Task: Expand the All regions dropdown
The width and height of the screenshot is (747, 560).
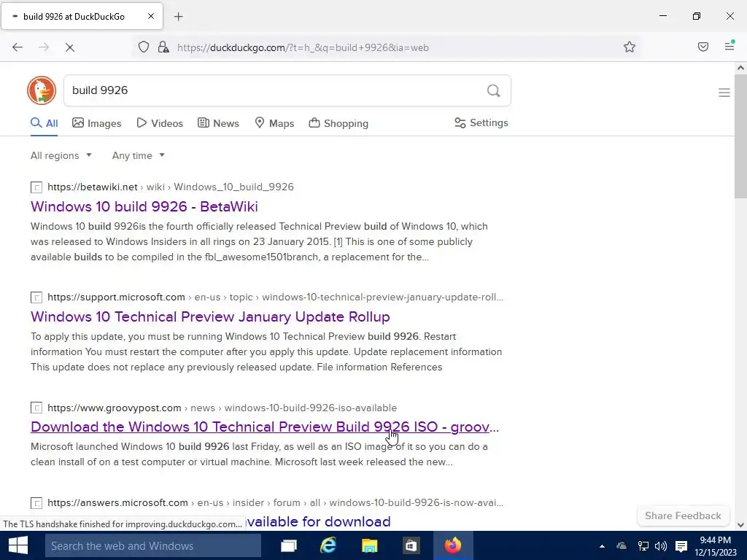Action: 61,156
